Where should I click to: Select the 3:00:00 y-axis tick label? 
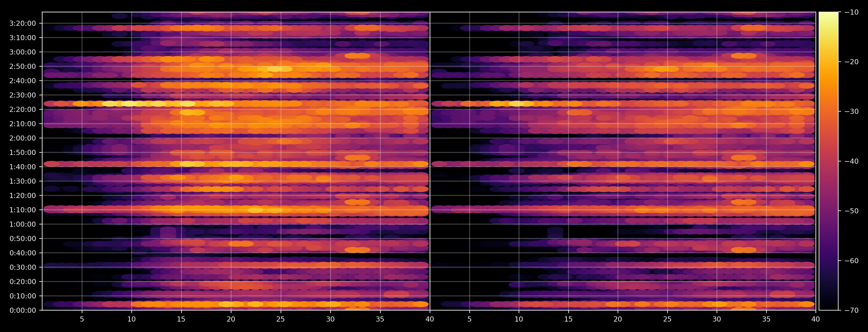click(23, 52)
